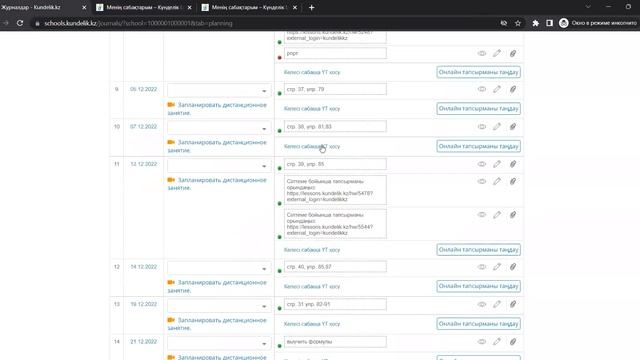Viewport: 640px width, 360px height.
Task: Click pencil edit icon in 14.12.2022 row
Action: point(497,267)
